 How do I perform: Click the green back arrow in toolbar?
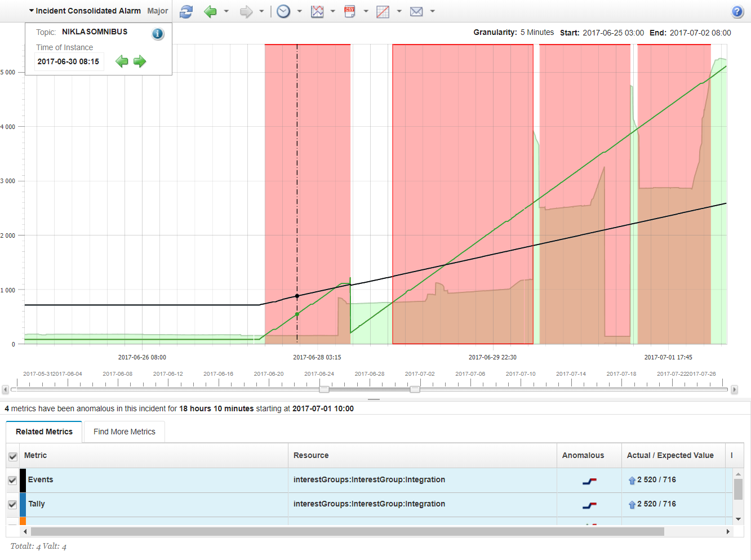click(x=210, y=11)
